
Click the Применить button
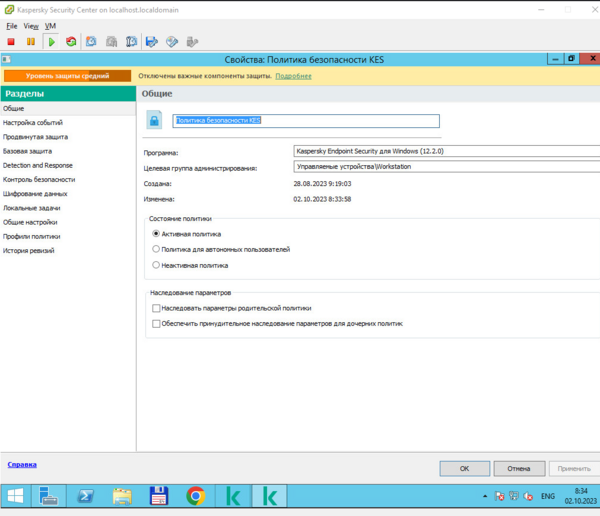pyautogui.click(x=574, y=469)
